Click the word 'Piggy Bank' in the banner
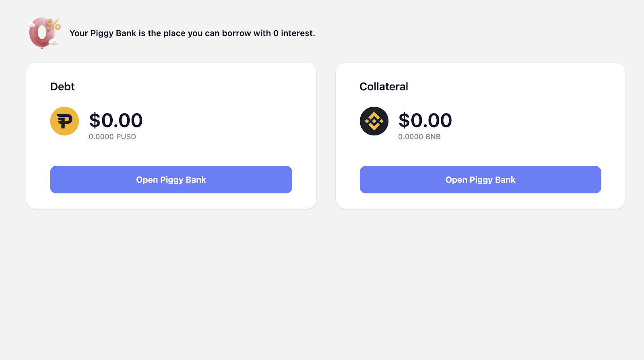The image size is (644, 360). pos(114,33)
